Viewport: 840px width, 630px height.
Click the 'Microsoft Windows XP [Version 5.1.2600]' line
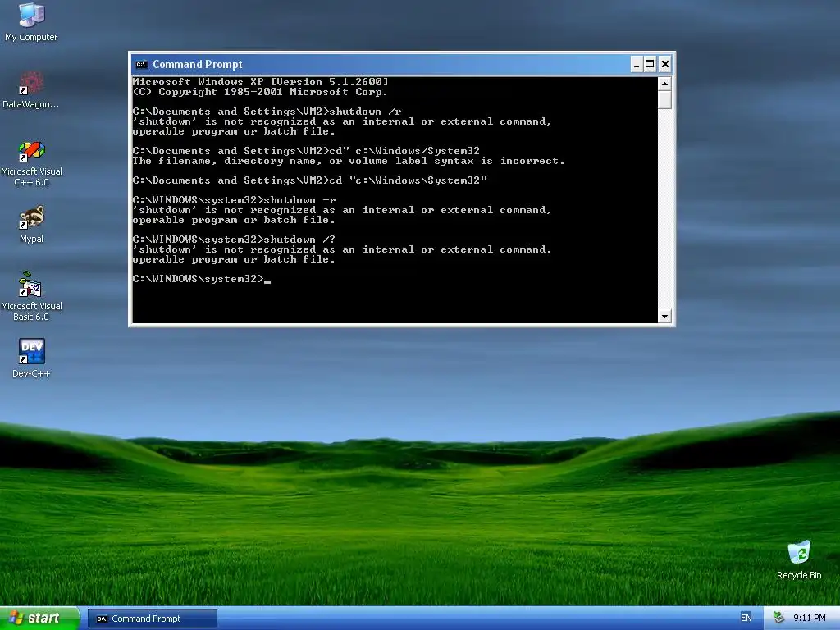260,82
